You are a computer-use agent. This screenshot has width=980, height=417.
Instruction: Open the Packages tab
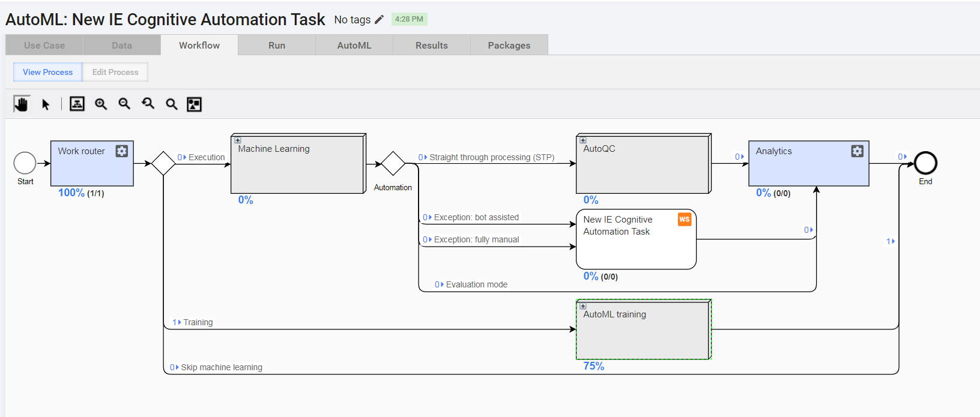pos(509,45)
